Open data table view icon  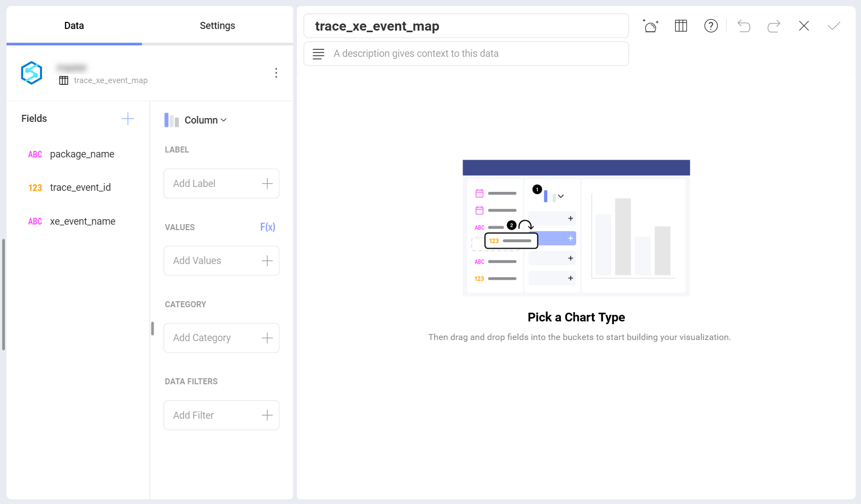click(681, 26)
